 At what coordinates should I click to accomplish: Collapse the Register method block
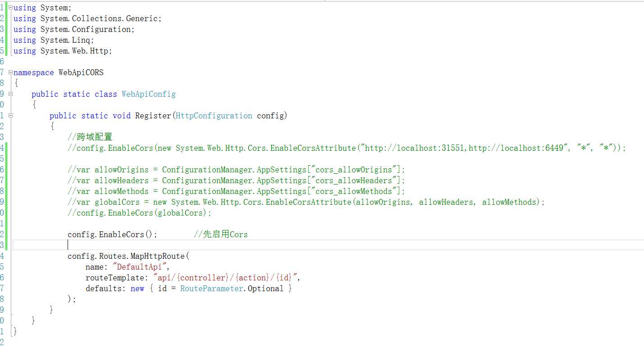coord(10,116)
